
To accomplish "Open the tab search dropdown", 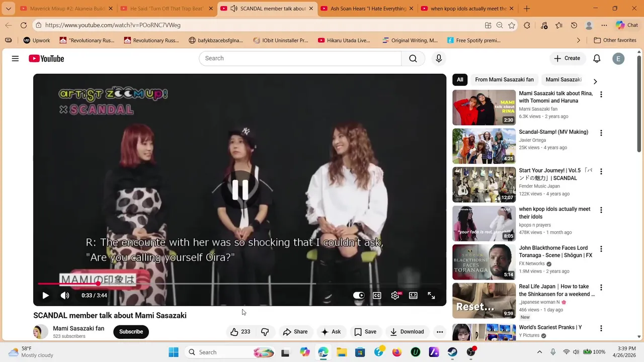I will pos(8,9).
